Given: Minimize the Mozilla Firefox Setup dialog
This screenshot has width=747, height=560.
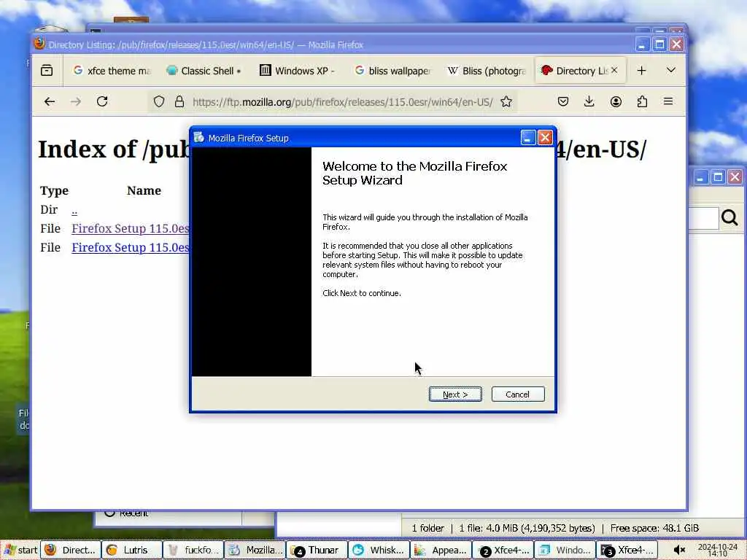Looking at the screenshot, I should point(528,138).
